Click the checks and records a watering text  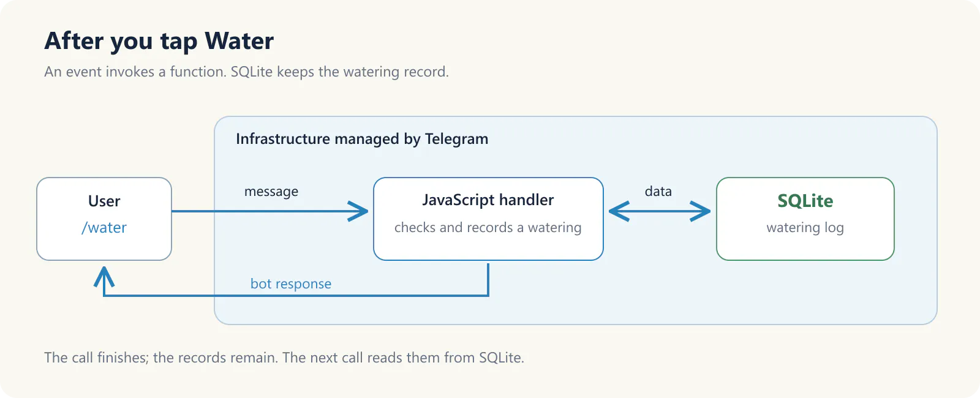coord(488,228)
